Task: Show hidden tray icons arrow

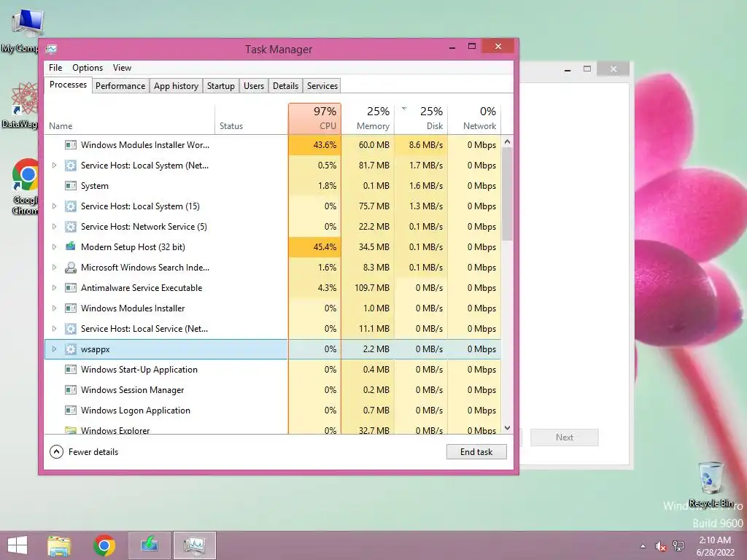Action: point(643,546)
